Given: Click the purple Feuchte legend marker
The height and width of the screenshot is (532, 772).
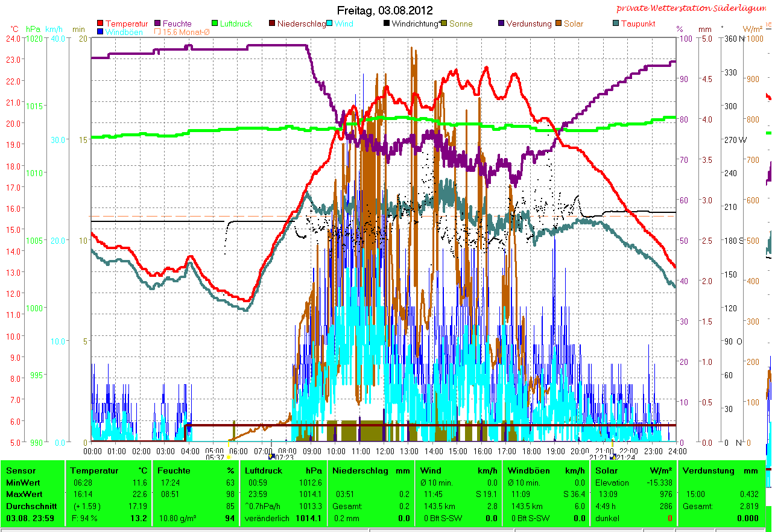Looking at the screenshot, I should click(x=158, y=24).
